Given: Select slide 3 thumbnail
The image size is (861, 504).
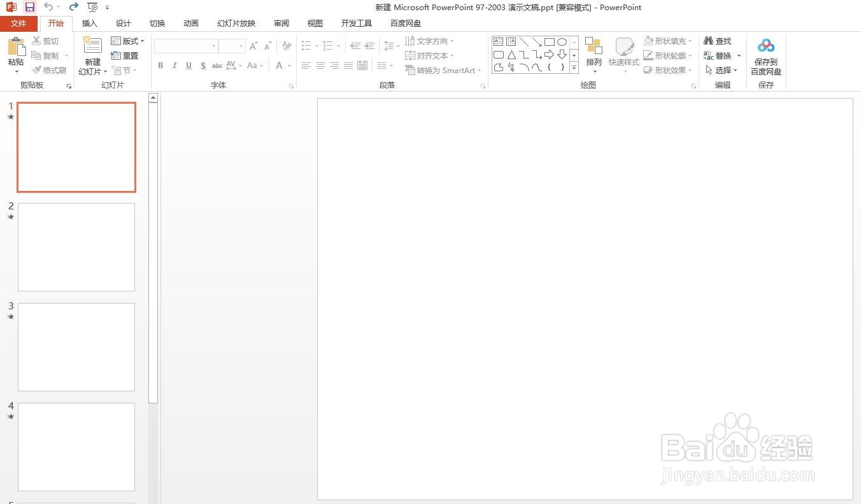Looking at the screenshot, I should [76, 347].
